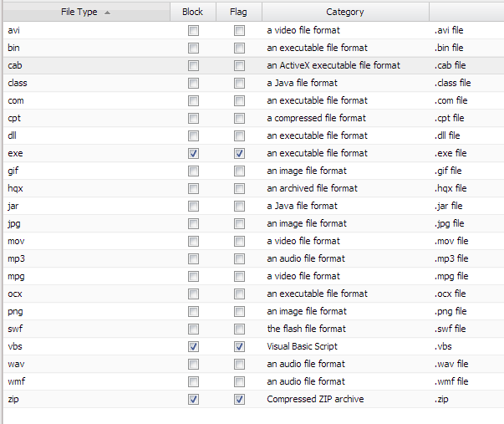Check the Block box for avi
The height and width of the screenshot is (424, 504).
[x=193, y=30]
